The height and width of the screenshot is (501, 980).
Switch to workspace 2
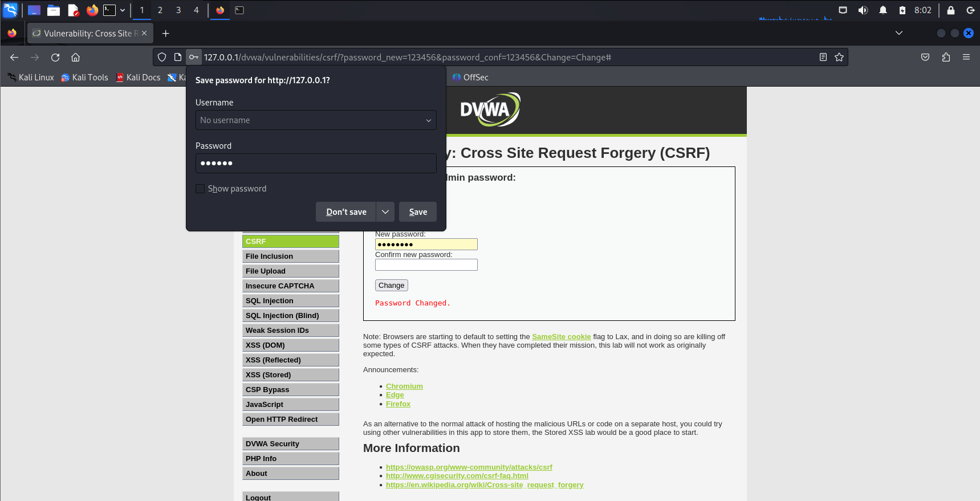pyautogui.click(x=160, y=10)
